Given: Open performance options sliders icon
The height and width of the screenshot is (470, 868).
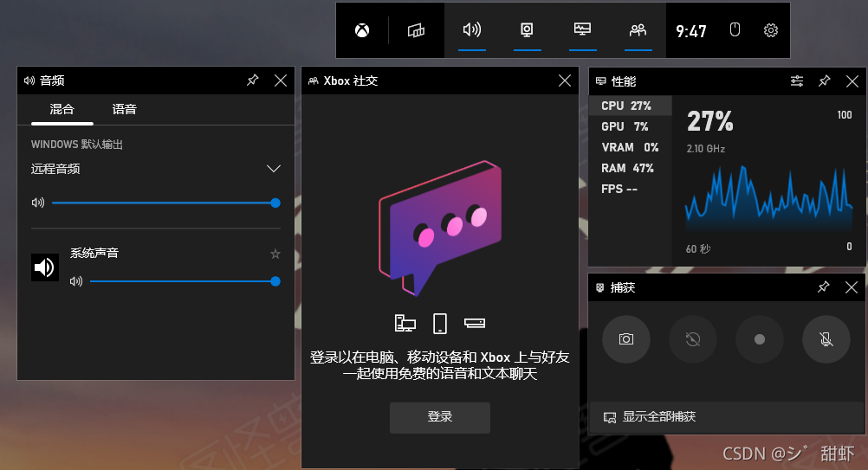Looking at the screenshot, I should [x=797, y=81].
